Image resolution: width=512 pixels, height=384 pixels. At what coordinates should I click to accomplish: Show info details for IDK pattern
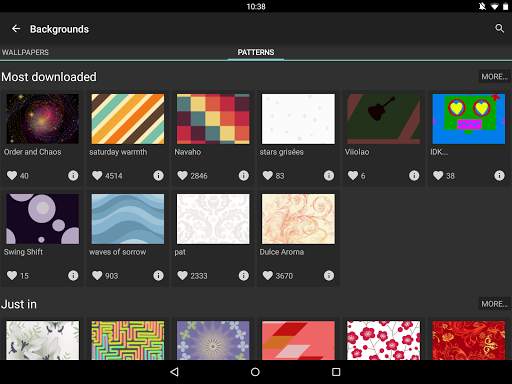[x=499, y=175]
